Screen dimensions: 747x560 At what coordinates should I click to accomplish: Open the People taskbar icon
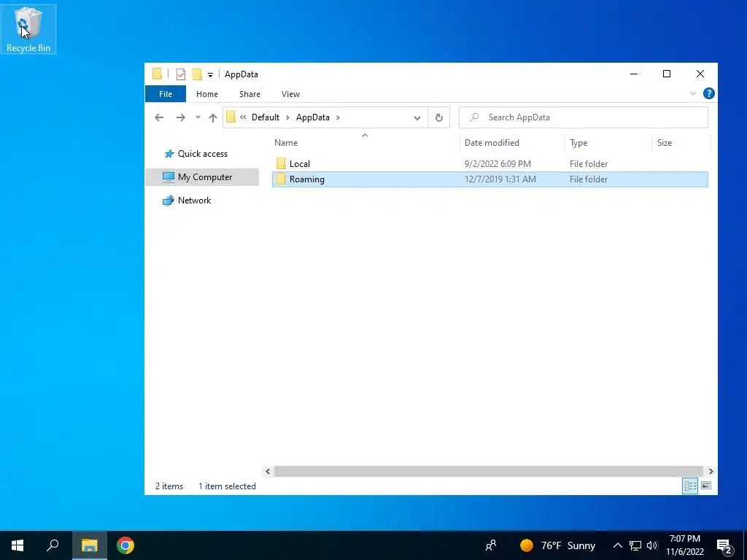[491, 545]
